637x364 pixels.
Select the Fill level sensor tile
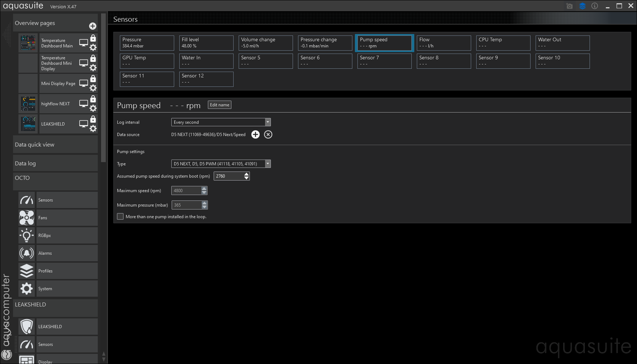point(206,43)
